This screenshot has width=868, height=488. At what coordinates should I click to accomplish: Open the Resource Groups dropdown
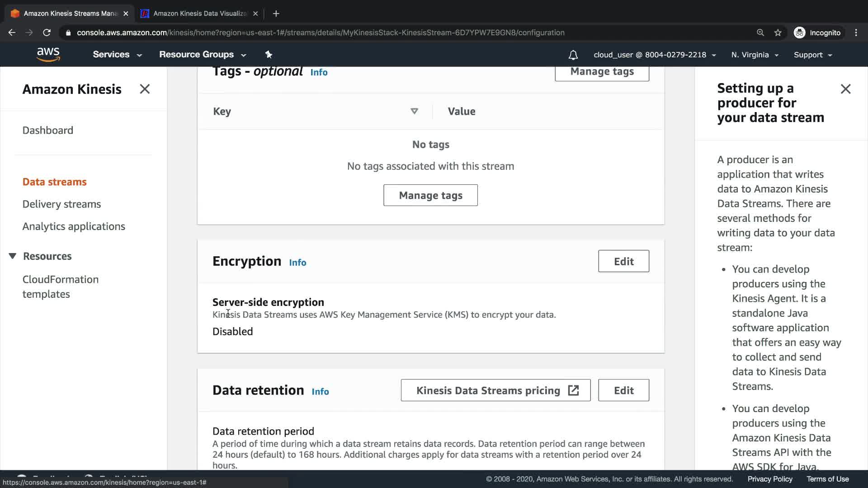click(202, 55)
